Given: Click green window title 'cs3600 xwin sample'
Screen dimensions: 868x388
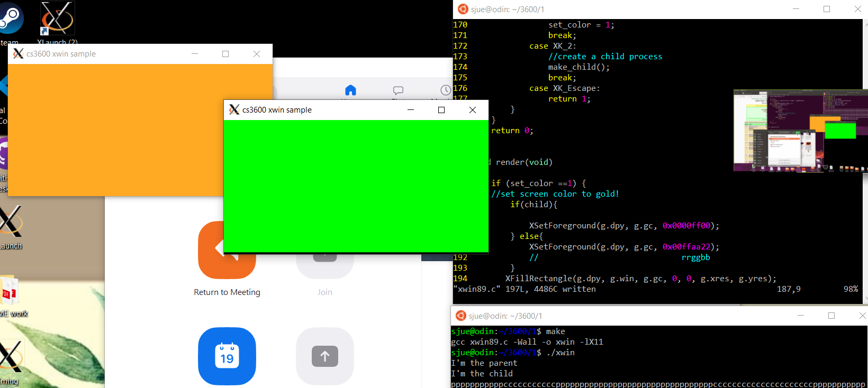Looking at the screenshot, I should (x=277, y=110).
